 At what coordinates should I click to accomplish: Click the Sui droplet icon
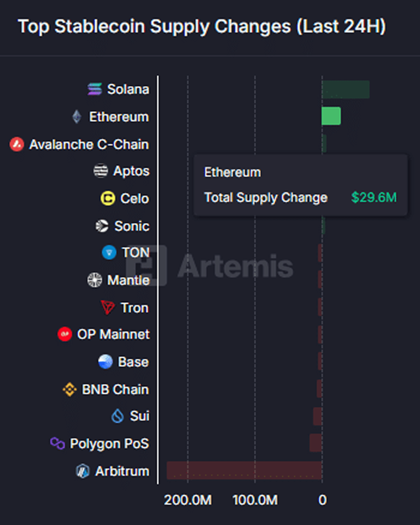tap(118, 416)
